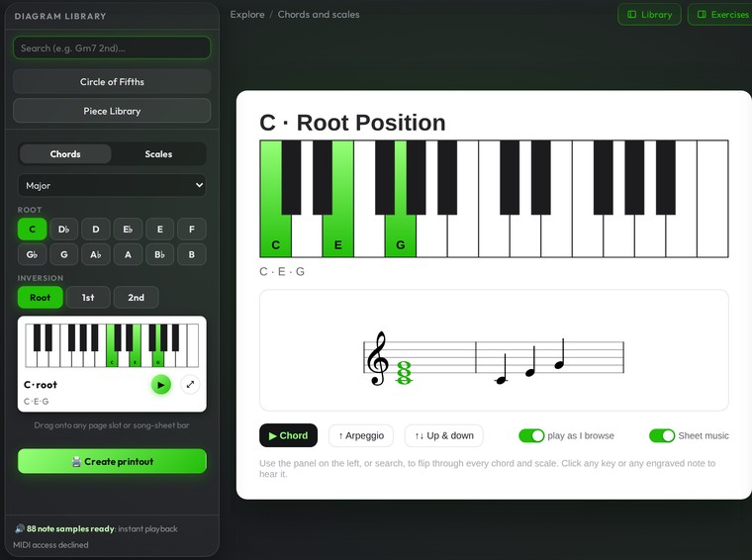752x560 pixels.
Task: Click the second arpeggio quarter note
Action: click(530, 372)
